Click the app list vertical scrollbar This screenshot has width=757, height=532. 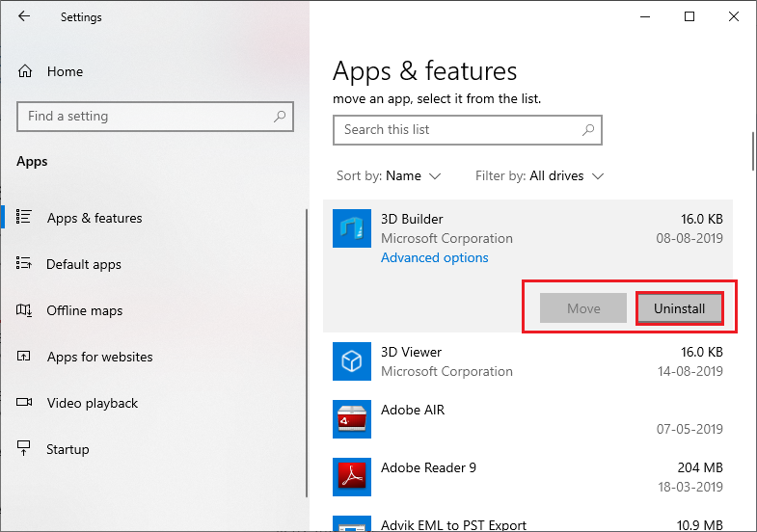tap(752, 150)
